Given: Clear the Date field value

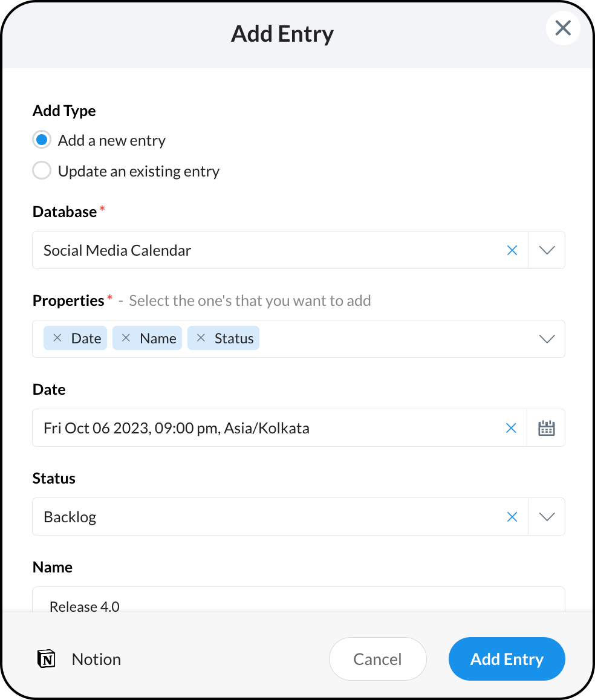Looking at the screenshot, I should tap(511, 428).
